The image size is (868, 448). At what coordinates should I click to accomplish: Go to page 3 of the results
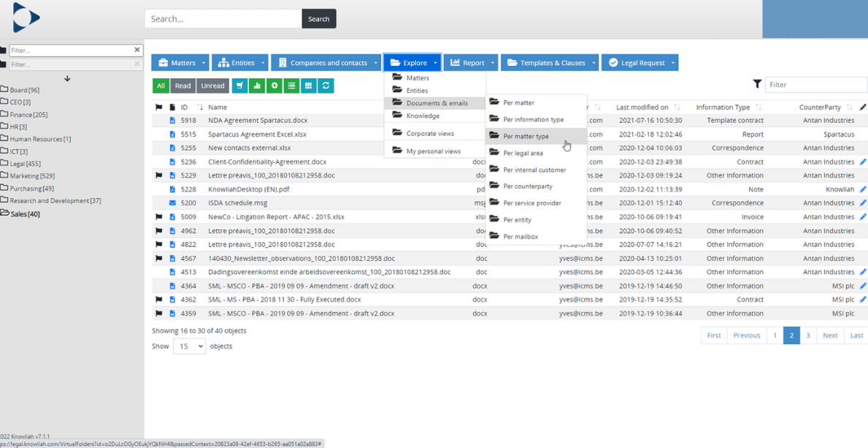tap(808, 335)
